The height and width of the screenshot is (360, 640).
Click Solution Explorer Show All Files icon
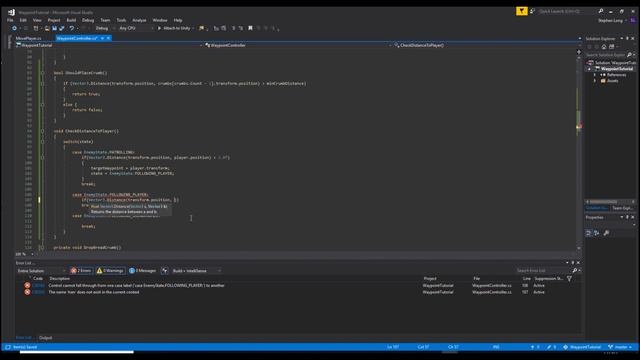point(611,47)
